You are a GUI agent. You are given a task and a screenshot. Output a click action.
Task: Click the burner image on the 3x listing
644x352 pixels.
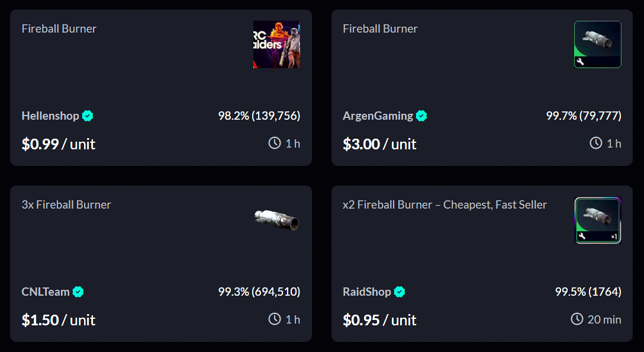pyautogui.click(x=276, y=220)
